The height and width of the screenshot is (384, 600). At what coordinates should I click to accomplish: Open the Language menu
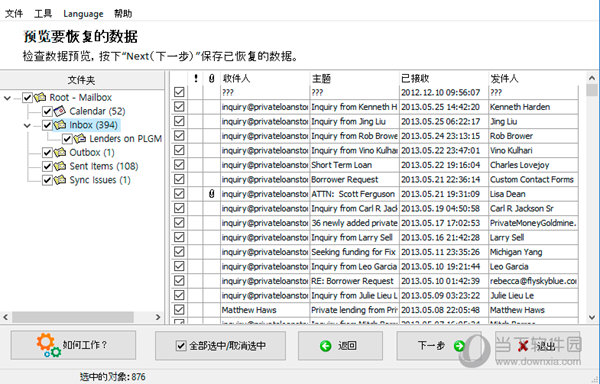coord(83,14)
